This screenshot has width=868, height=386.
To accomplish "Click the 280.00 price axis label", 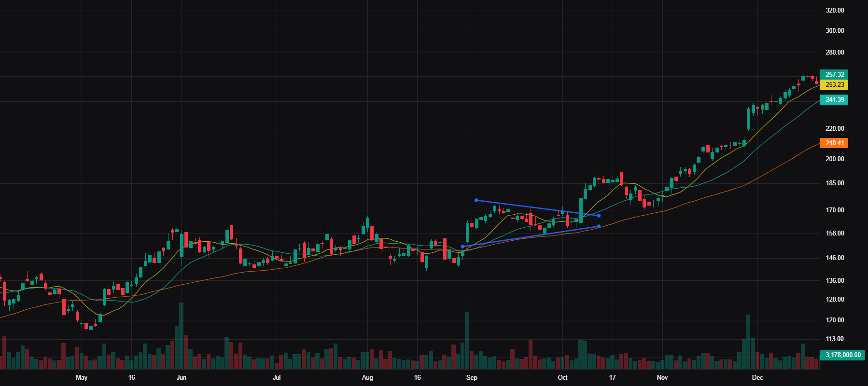I will 835,52.
